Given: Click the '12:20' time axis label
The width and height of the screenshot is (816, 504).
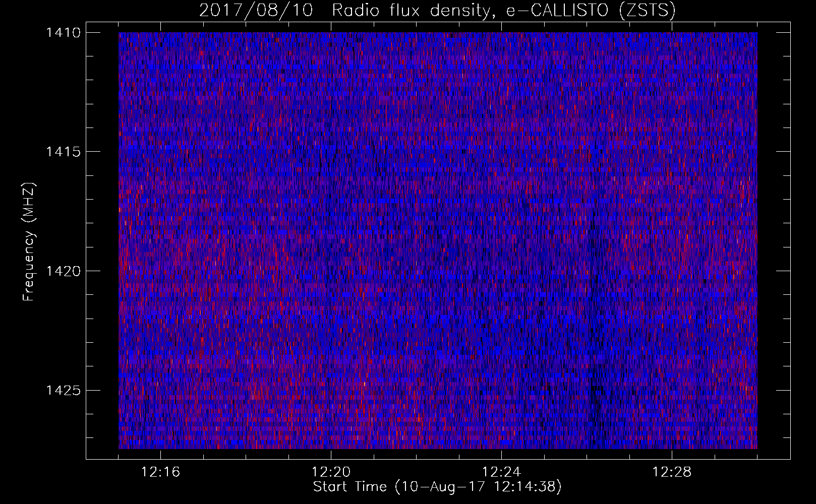Looking at the screenshot, I should [x=331, y=472].
